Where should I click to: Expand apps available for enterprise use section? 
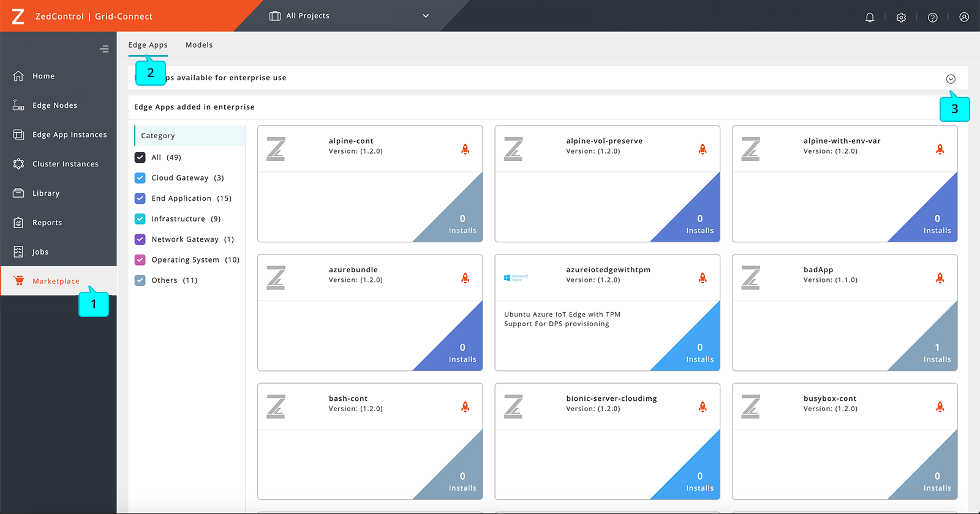click(951, 79)
